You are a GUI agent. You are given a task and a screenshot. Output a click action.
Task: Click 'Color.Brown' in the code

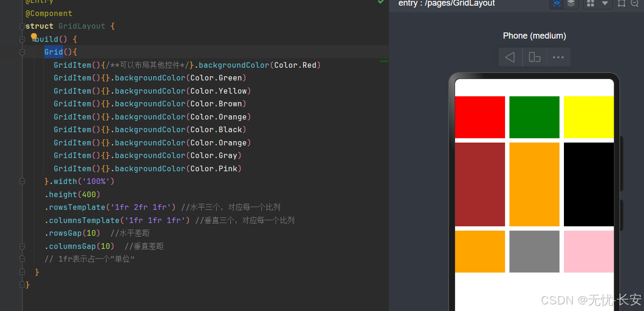tap(216, 104)
